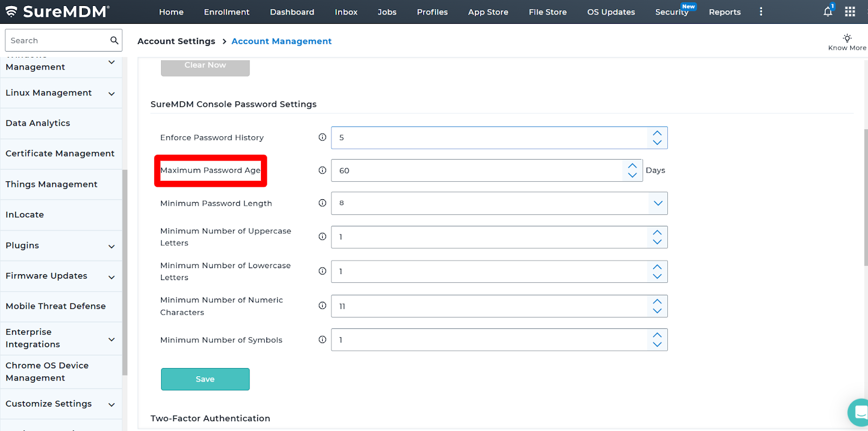The image size is (868, 431).
Task: Decrease Enforce Password History value
Action: pos(657,143)
